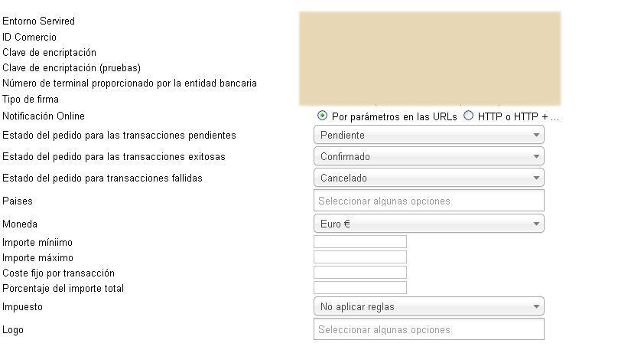
Task: Click the 'Moneda' label text
Action: coord(20,224)
